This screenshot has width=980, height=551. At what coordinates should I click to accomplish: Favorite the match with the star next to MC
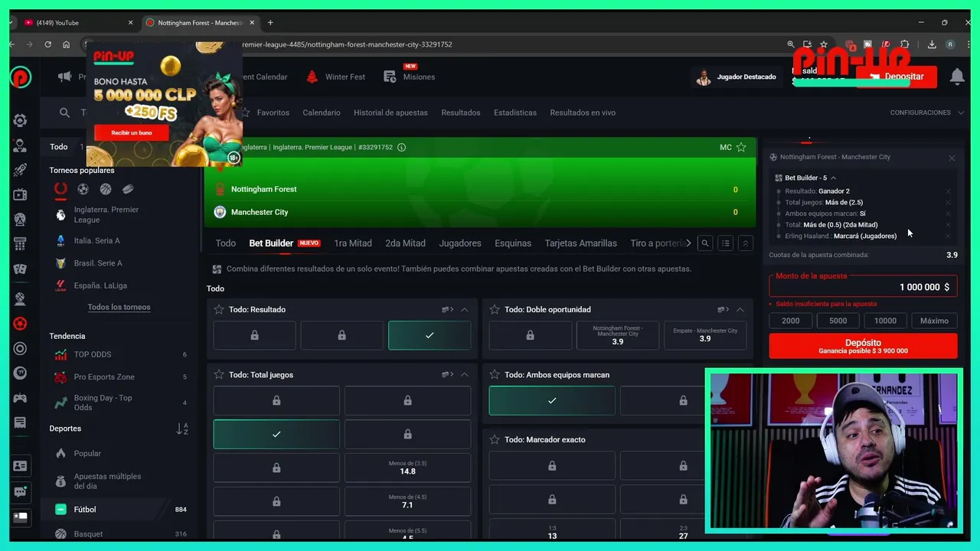pos(741,147)
